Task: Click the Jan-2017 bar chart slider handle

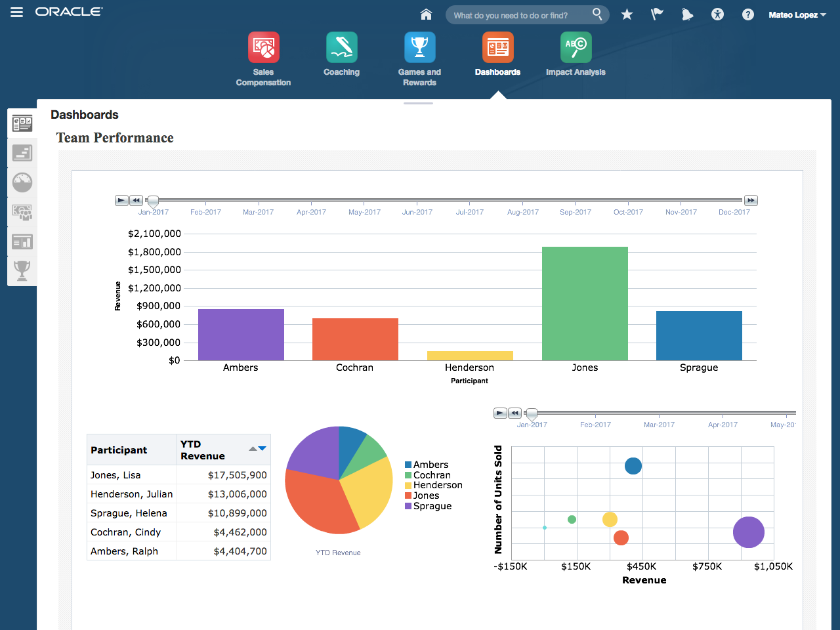Action: click(x=153, y=201)
